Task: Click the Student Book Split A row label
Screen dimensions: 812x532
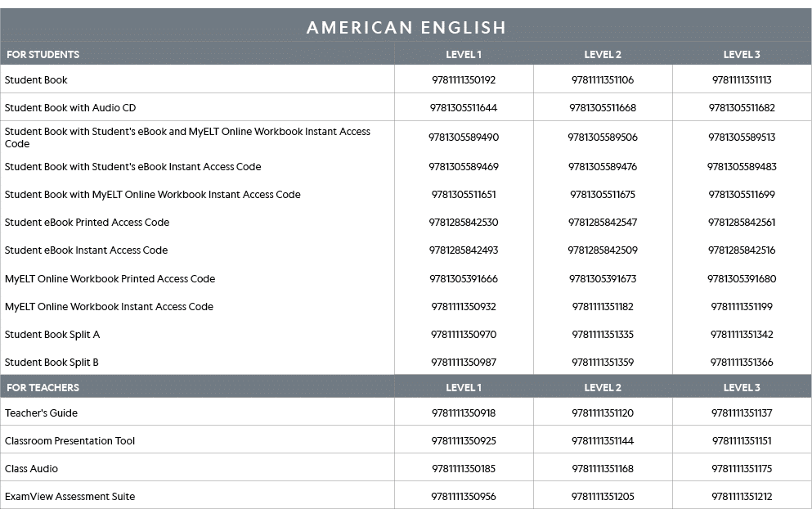Action: [52, 335]
